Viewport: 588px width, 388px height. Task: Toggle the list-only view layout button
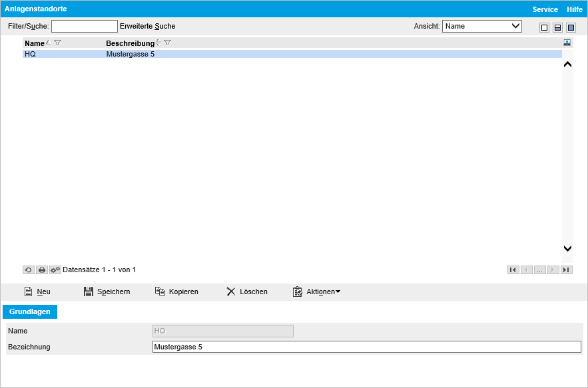click(x=544, y=27)
